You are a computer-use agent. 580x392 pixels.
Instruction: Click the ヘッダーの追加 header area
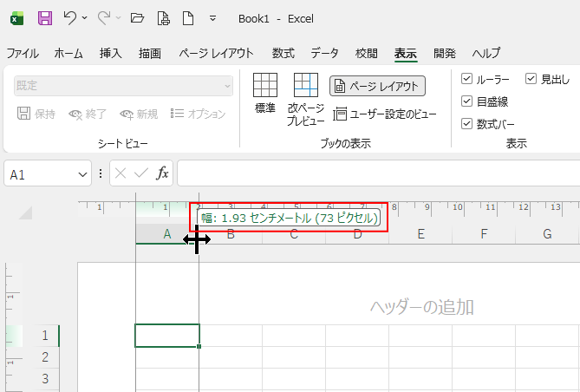tap(421, 307)
